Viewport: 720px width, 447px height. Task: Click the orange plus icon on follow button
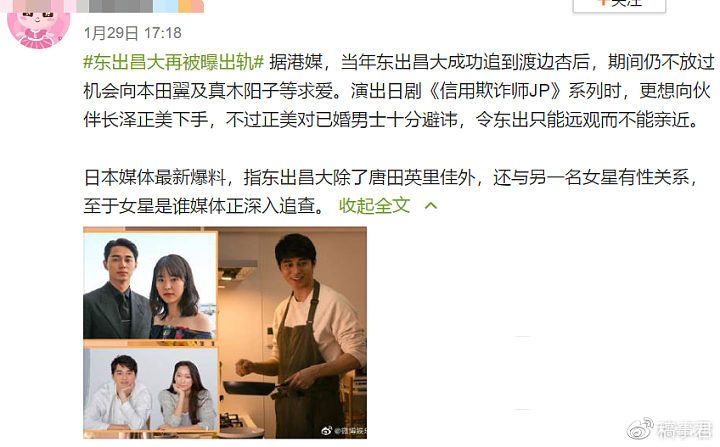603,2
